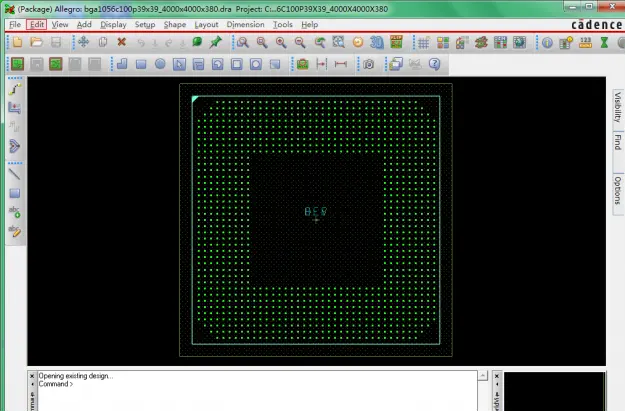Select the Move tool arrows icon
This screenshot has width=626, height=412.
[83, 42]
